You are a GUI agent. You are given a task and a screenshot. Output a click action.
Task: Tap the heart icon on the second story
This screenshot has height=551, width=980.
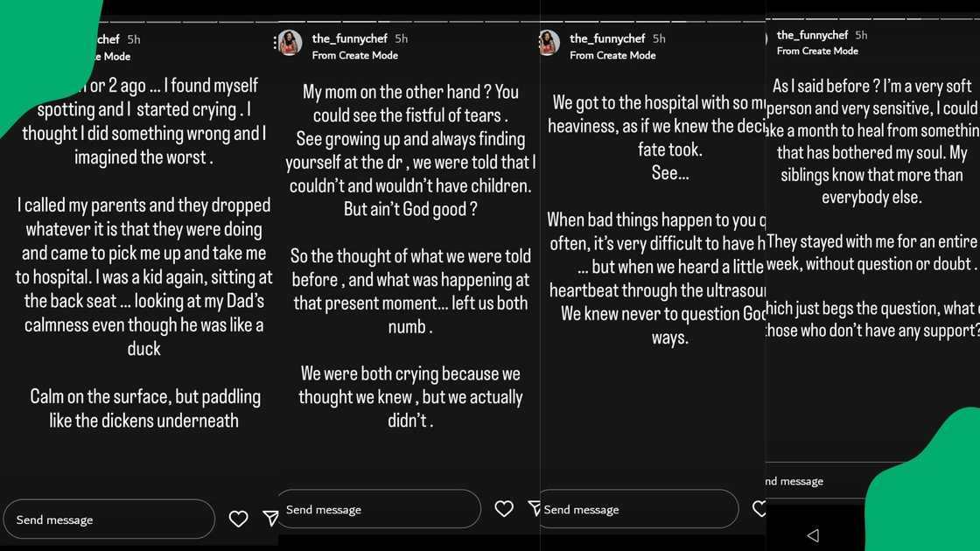(x=504, y=509)
